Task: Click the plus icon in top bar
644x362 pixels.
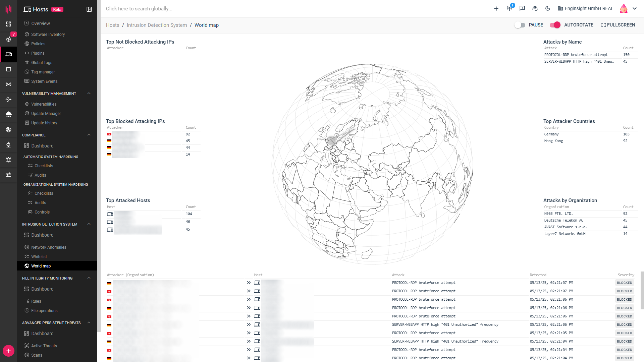Action: (496, 9)
